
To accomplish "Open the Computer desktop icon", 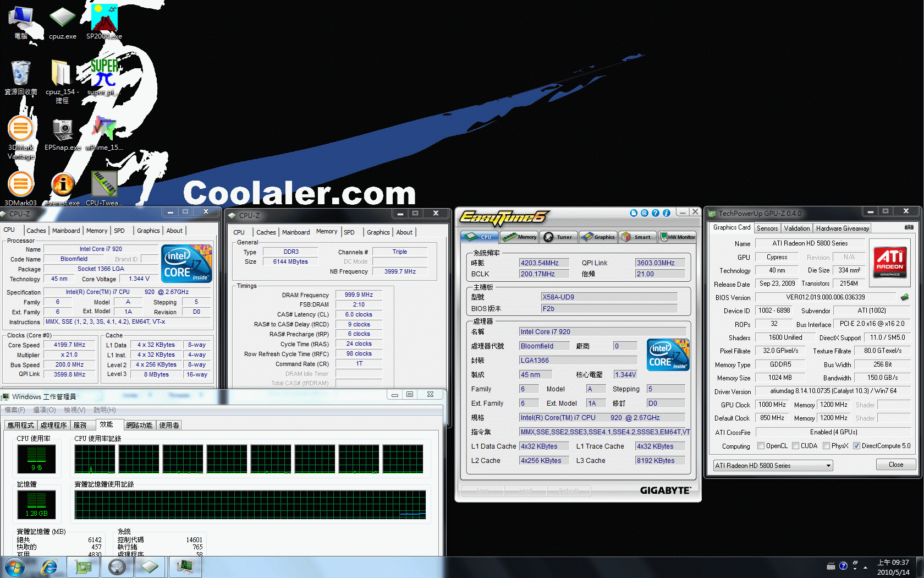I will click(x=21, y=23).
